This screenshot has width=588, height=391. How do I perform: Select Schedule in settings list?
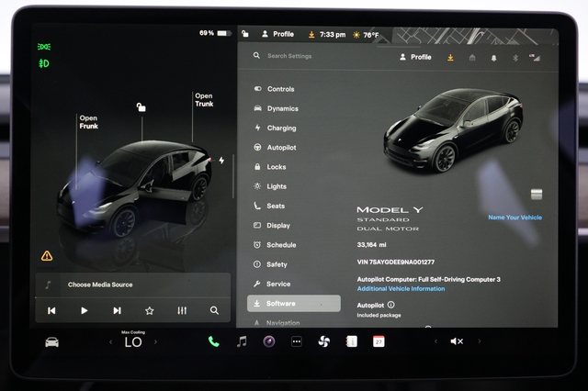point(275,245)
